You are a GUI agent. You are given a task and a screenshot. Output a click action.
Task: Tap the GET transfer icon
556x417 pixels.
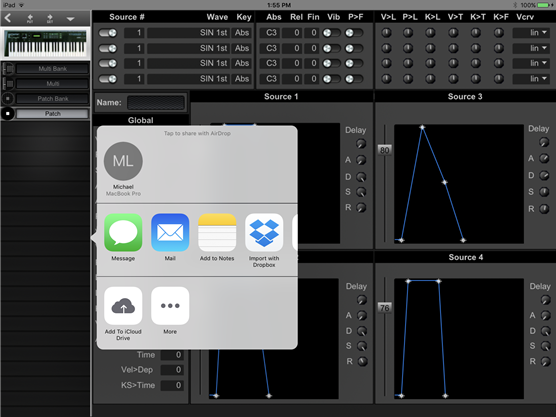50,18
